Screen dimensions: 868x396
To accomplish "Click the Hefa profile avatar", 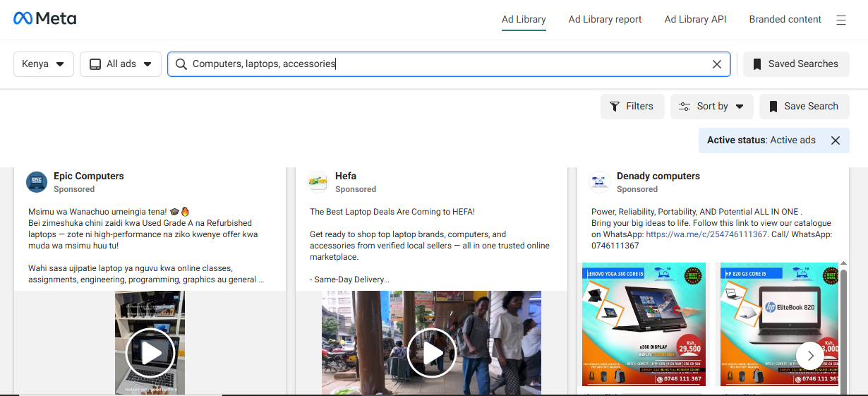I will point(318,182).
